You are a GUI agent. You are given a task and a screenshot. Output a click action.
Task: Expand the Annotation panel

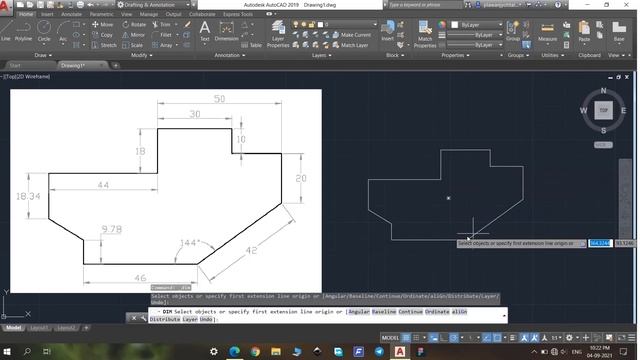coord(230,55)
